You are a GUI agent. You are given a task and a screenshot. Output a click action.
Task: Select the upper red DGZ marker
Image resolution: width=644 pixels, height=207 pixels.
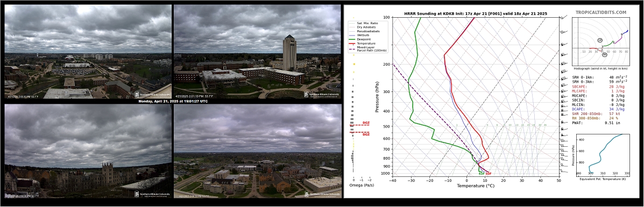click(x=359, y=124)
